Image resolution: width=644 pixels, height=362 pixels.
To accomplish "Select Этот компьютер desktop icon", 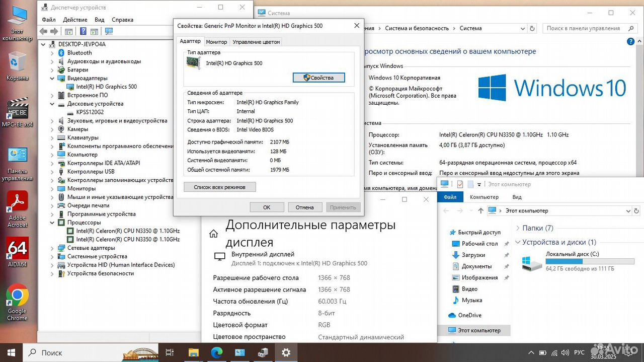I will point(17,23).
